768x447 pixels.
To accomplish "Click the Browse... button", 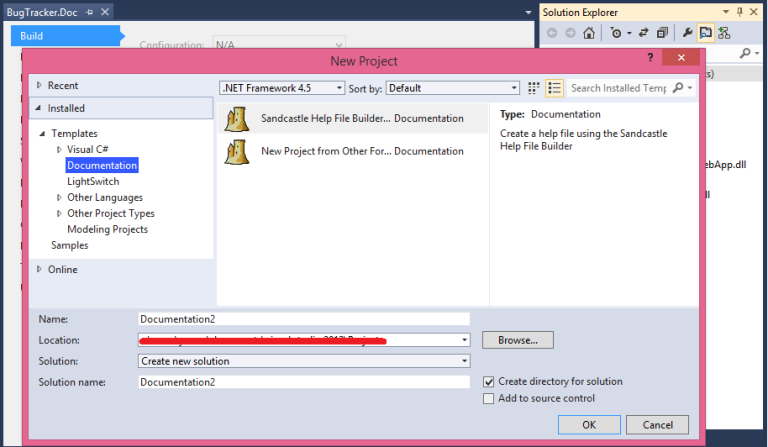I will tap(518, 340).
